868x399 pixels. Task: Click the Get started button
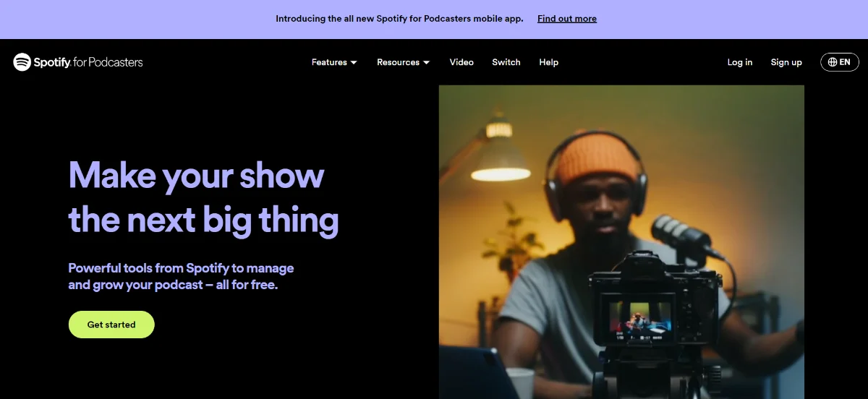pos(111,325)
